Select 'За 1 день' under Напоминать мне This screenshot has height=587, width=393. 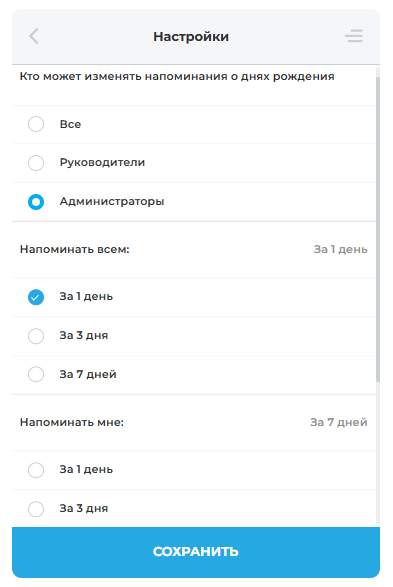tap(36, 470)
